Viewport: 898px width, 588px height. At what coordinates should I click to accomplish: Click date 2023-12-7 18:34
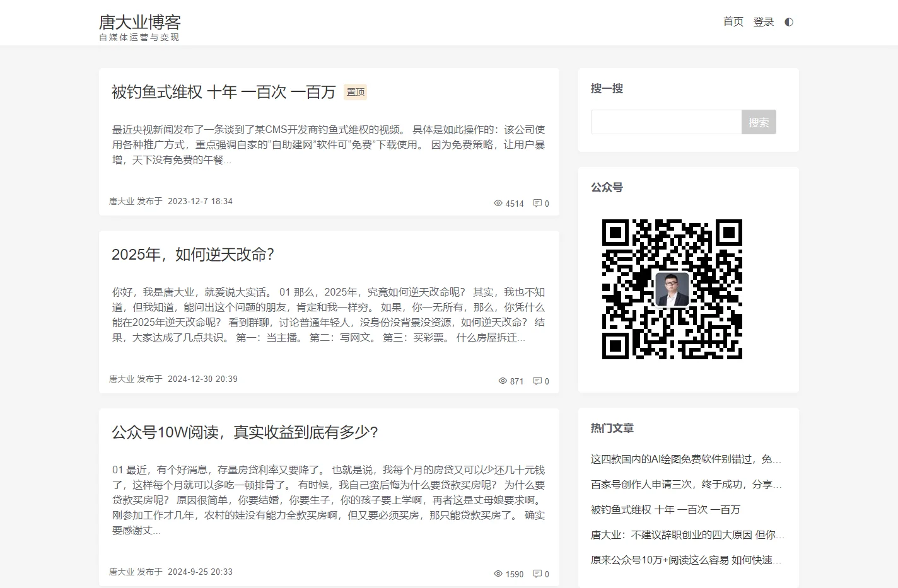pyautogui.click(x=200, y=202)
